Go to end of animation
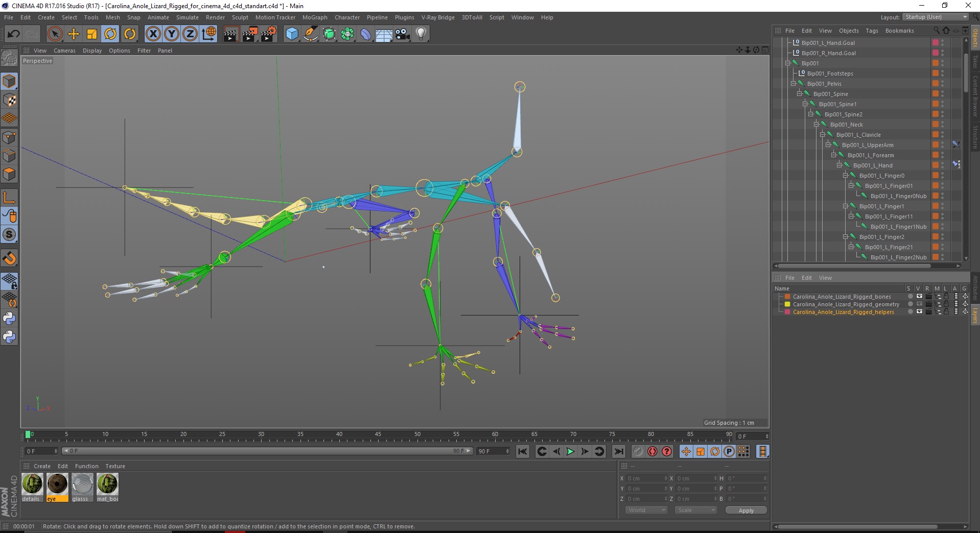This screenshot has height=533, width=980. coord(618,451)
